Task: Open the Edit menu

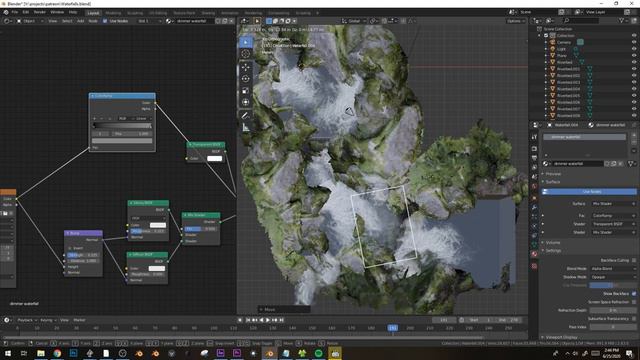Action: pyautogui.click(x=26, y=12)
